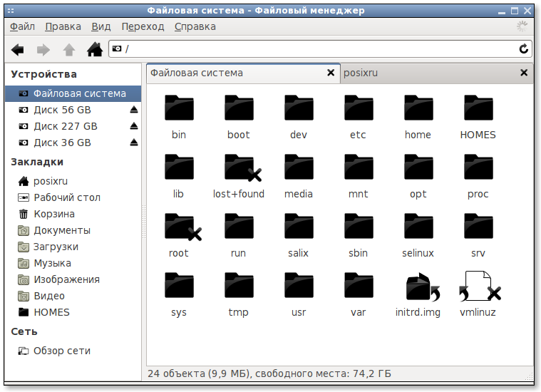
Task: Open the Справка menu
Action: click(x=195, y=26)
